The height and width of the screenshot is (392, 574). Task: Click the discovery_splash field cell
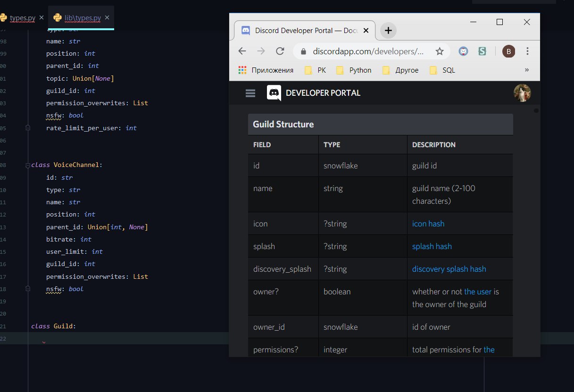pyautogui.click(x=283, y=269)
